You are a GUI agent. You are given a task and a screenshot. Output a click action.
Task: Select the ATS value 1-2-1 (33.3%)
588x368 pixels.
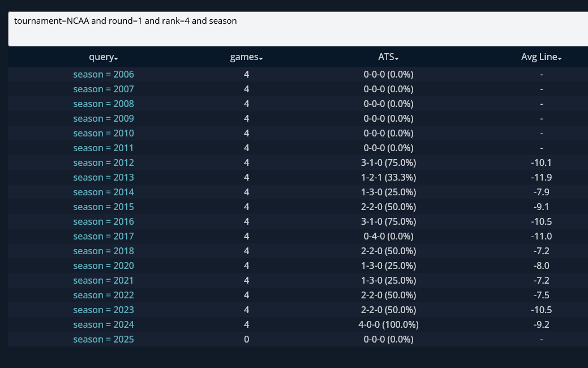[x=388, y=177]
